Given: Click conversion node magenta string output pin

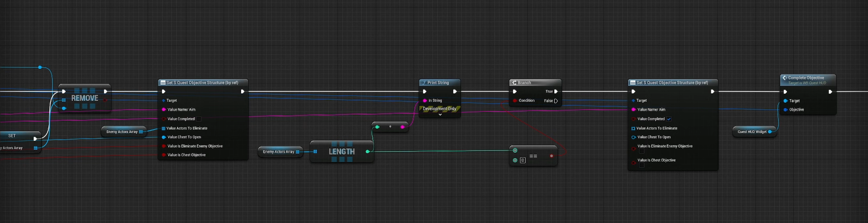Looking at the screenshot, I should [403, 127].
